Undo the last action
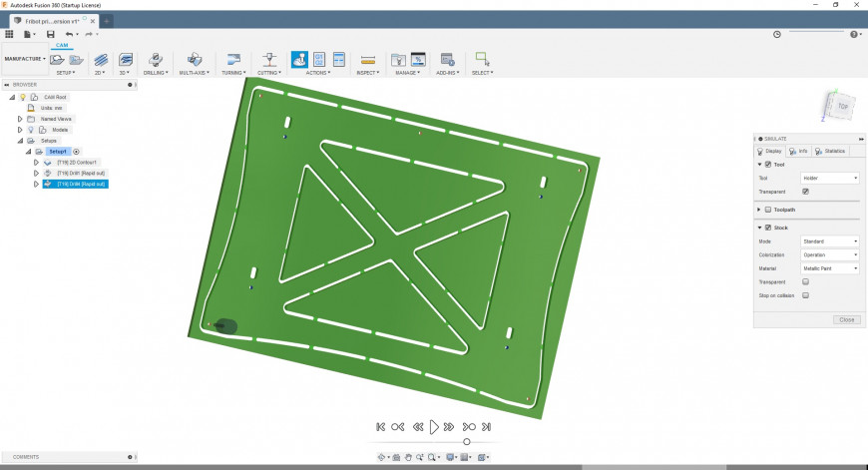 [x=69, y=34]
